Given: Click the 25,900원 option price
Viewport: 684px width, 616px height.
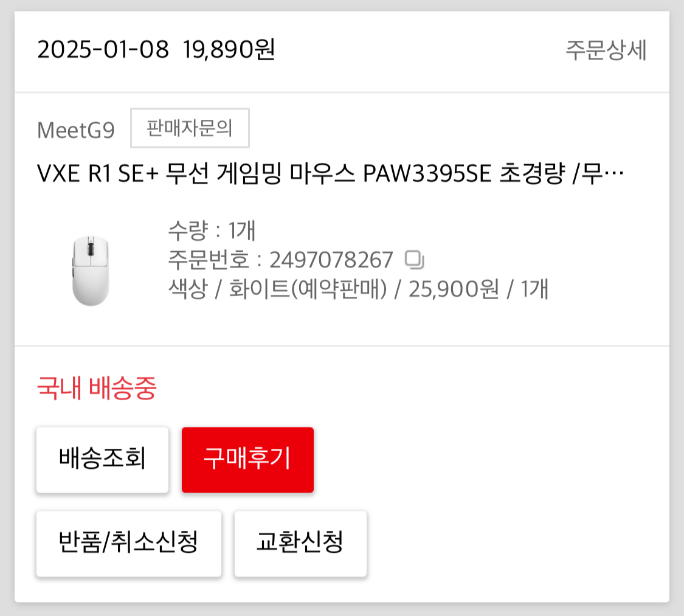Looking at the screenshot, I should click(x=454, y=289).
